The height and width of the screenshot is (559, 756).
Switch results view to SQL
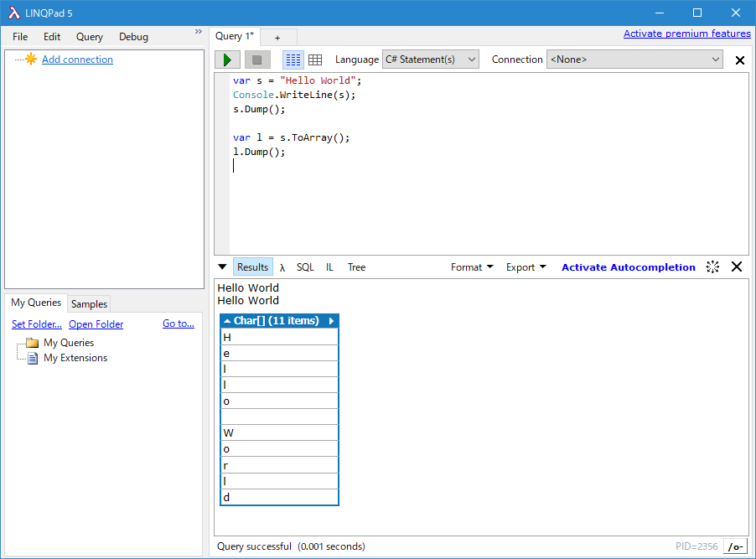coord(305,267)
